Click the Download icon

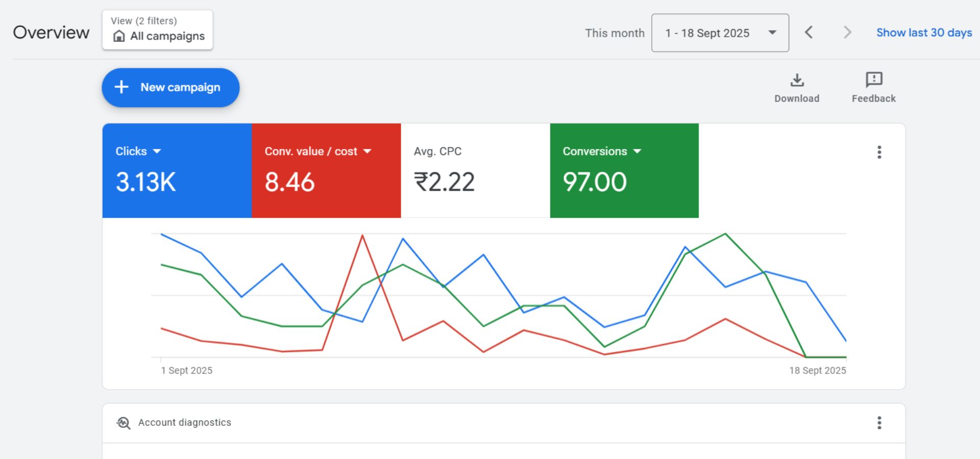[797, 81]
